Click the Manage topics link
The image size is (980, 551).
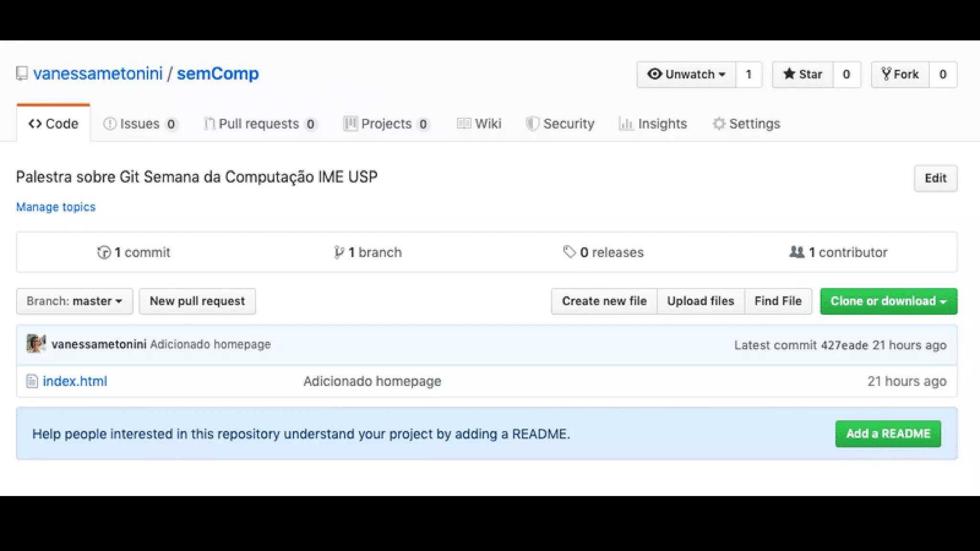(x=56, y=207)
